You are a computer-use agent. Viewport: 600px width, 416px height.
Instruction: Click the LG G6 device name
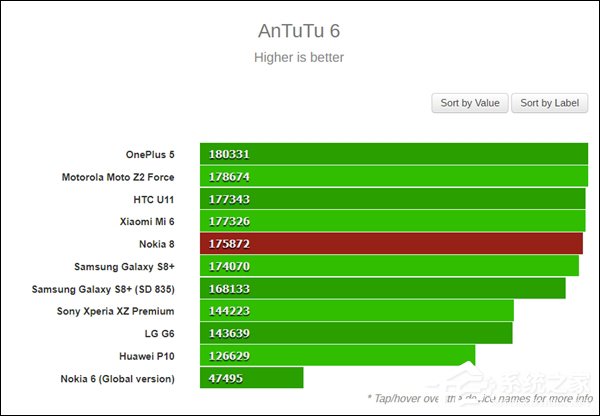tap(160, 334)
